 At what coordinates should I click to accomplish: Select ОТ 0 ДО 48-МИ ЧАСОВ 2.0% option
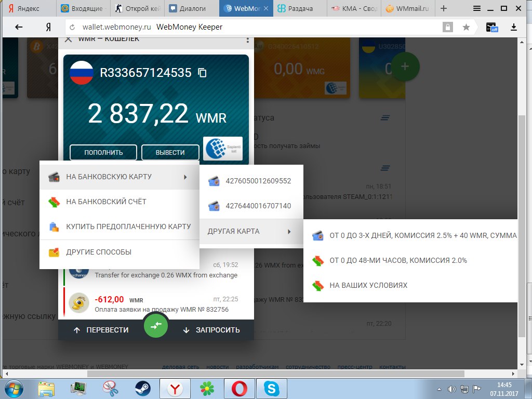[410, 260]
